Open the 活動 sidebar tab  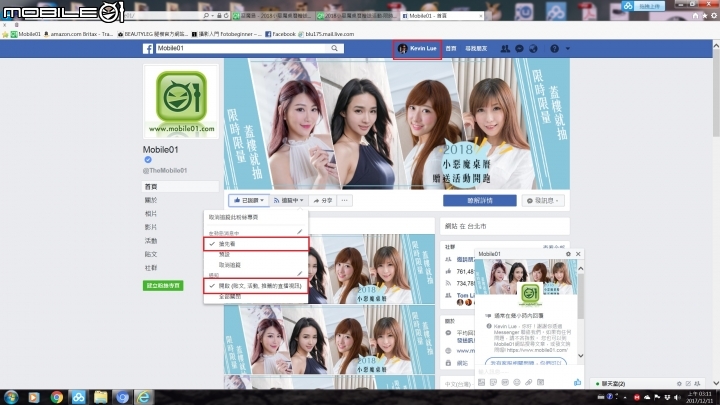point(151,241)
